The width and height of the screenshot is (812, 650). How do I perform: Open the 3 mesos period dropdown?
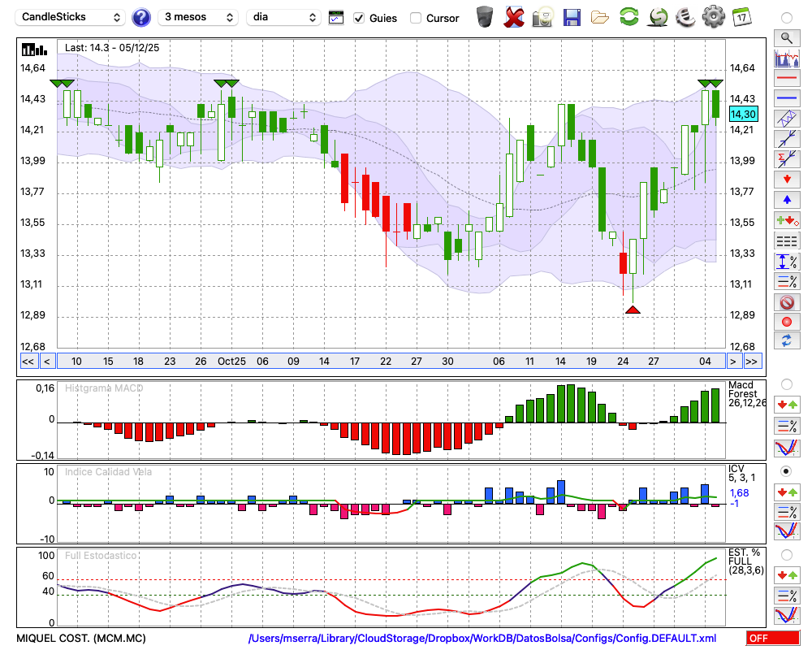pyautogui.click(x=198, y=17)
